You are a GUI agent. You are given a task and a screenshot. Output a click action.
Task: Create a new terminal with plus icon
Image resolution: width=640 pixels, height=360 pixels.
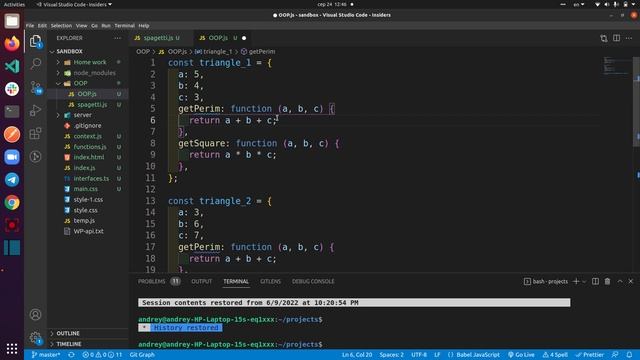point(576,281)
